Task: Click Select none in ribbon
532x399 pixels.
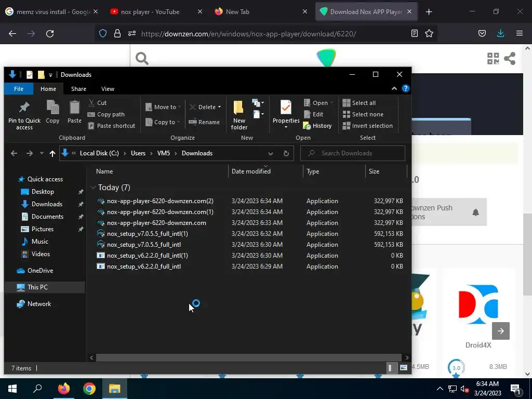Action: [x=363, y=114]
